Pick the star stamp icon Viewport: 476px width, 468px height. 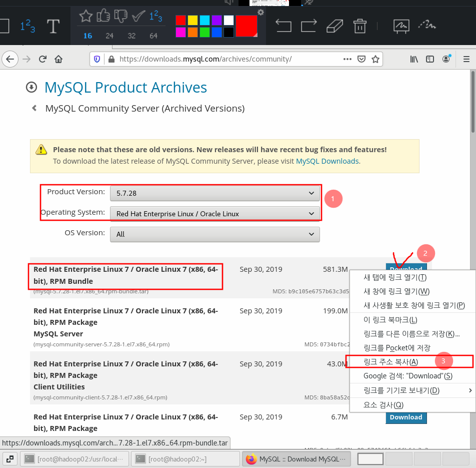(x=86, y=16)
